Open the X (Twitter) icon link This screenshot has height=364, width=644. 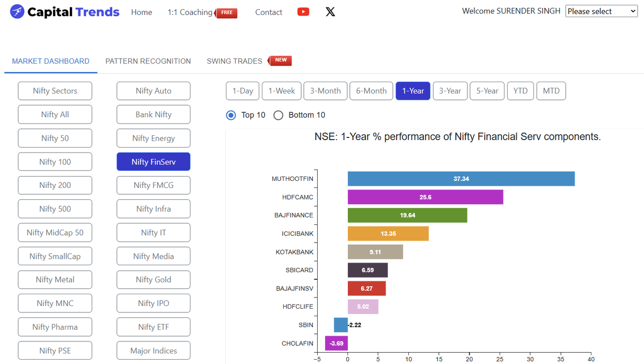point(331,12)
